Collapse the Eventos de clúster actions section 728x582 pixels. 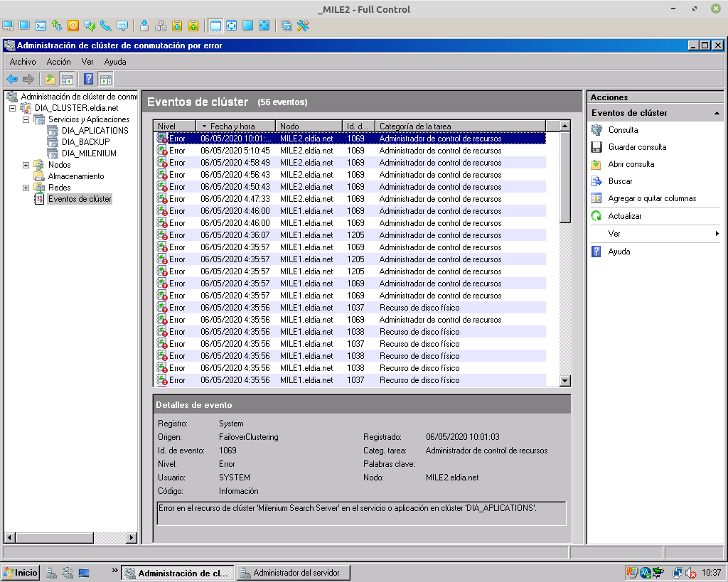(717, 113)
